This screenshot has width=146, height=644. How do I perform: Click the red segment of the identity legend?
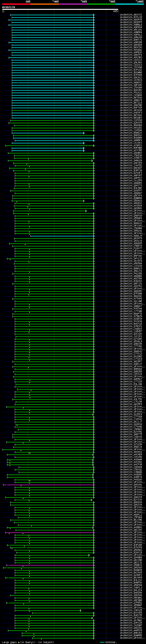coord(16,4)
